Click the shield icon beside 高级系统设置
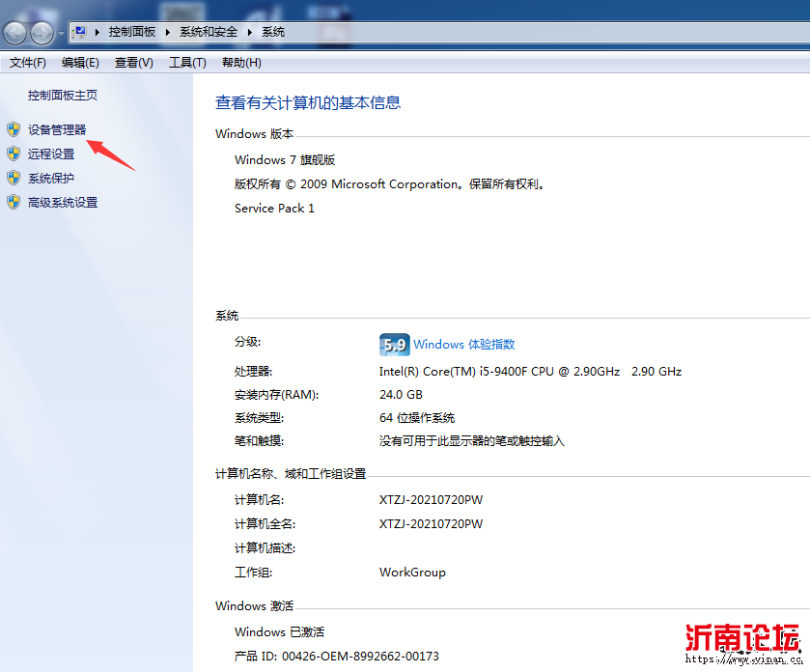Screen dimensions: 810x672 pyautogui.click(x=13, y=202)
